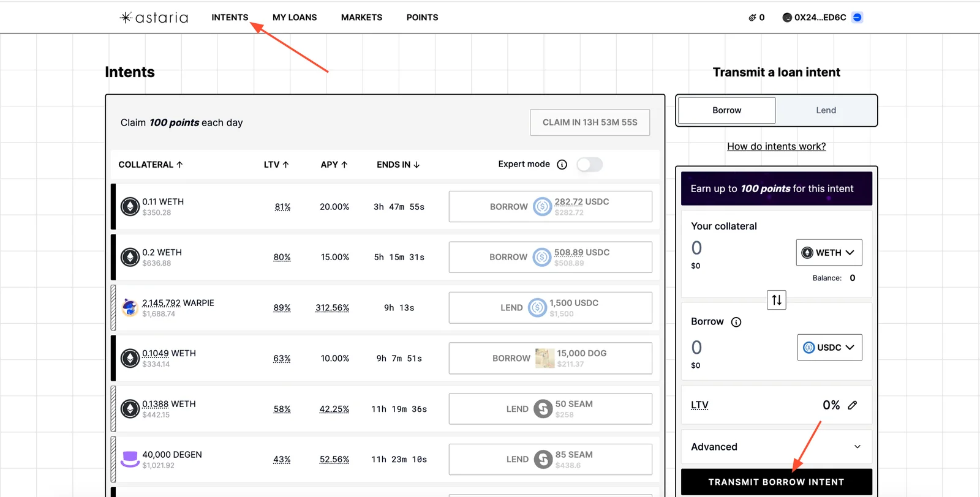Open the WETH collateral token dropdown
980x497 pixels.
[829, 253]
